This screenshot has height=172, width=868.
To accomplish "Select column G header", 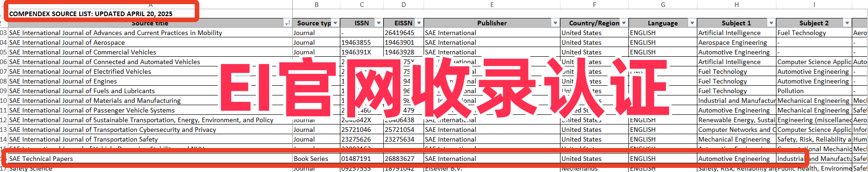I will [x=663, y=5].
